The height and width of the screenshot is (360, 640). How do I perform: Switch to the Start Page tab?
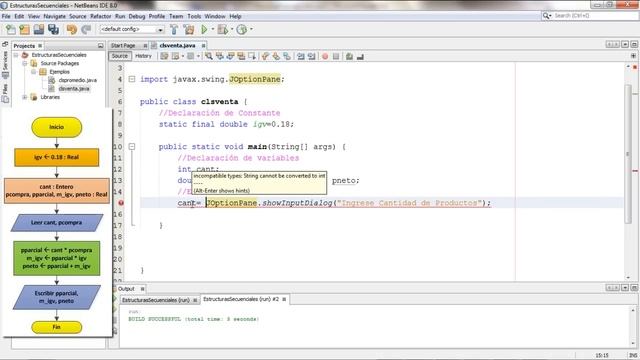coord(123,46)
